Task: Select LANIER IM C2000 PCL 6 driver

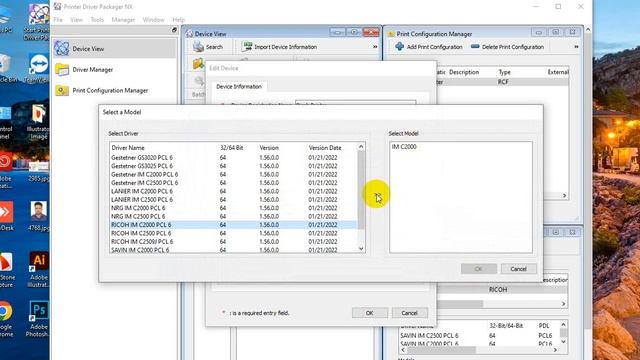Action: 233,191
